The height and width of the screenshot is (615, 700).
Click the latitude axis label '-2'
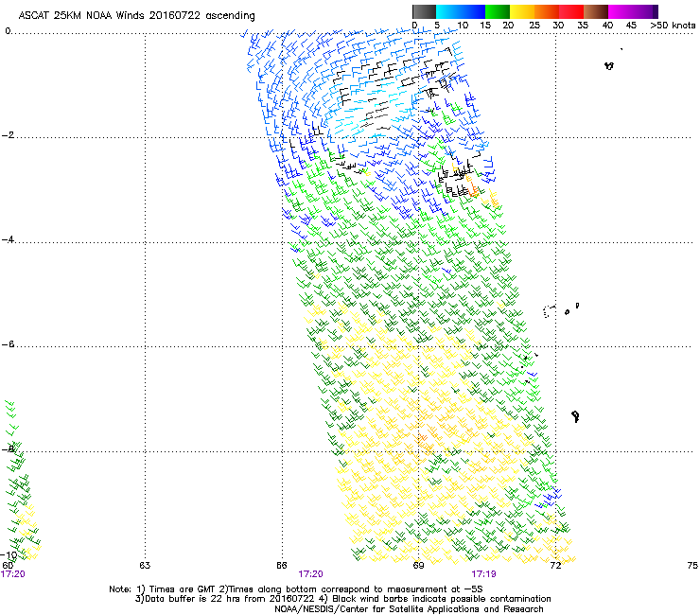9,135
